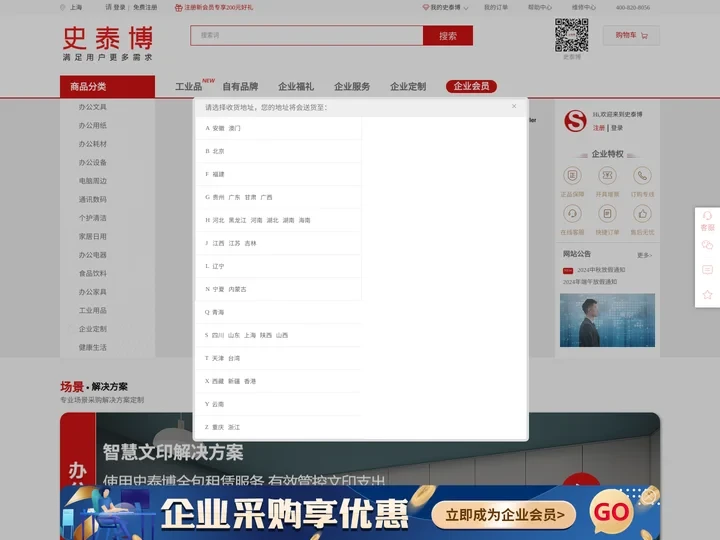Click the 立即成为企业会员 banner button

pos(504,515)
